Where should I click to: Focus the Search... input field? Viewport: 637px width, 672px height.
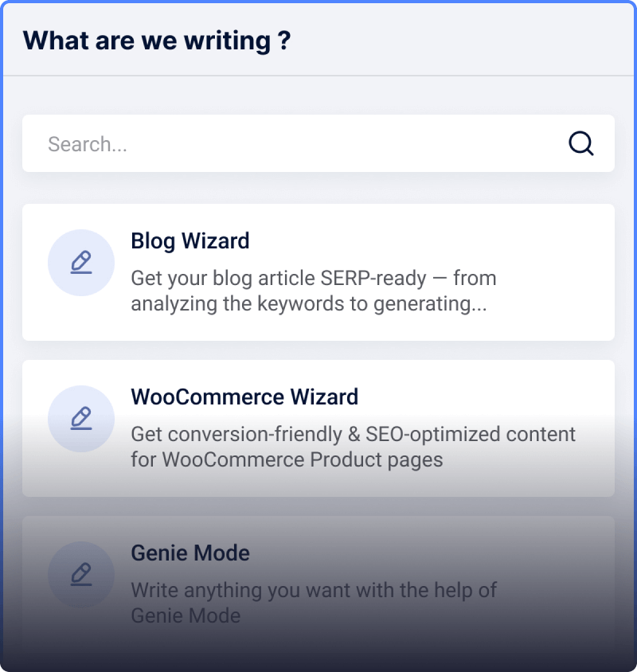click(x=318, y=143)
